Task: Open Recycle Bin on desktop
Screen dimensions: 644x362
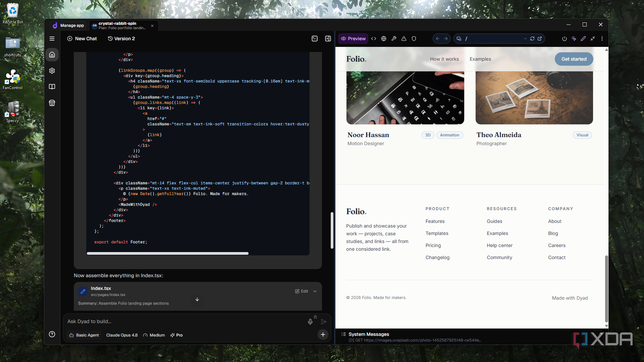Action: [13, 14]
